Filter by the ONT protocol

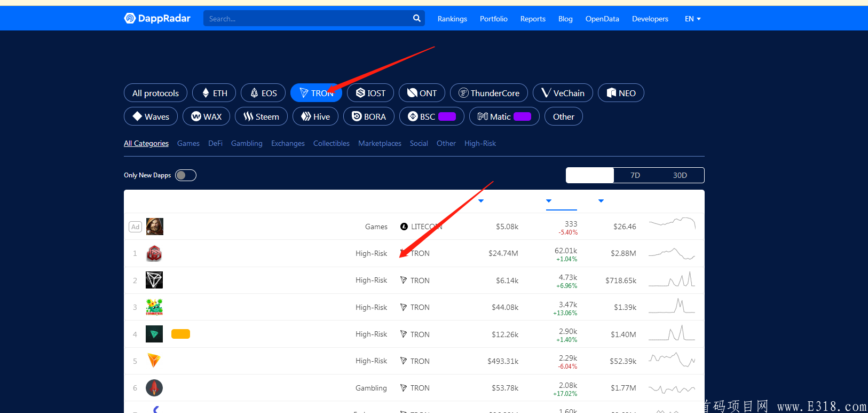422,93
